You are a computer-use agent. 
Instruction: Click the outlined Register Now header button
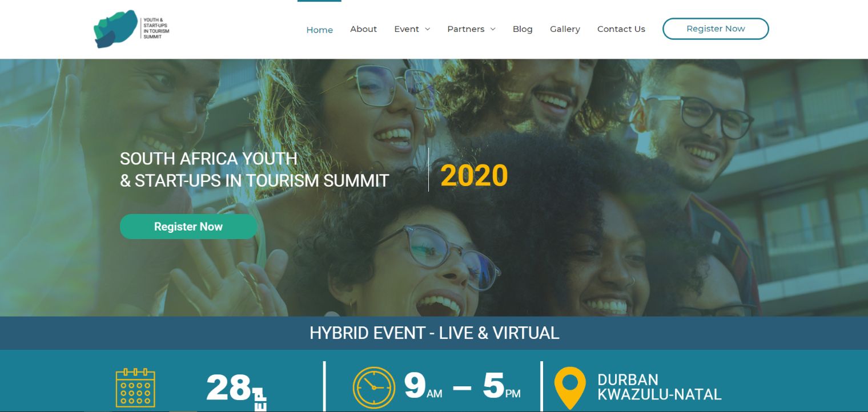pos(716,29)
